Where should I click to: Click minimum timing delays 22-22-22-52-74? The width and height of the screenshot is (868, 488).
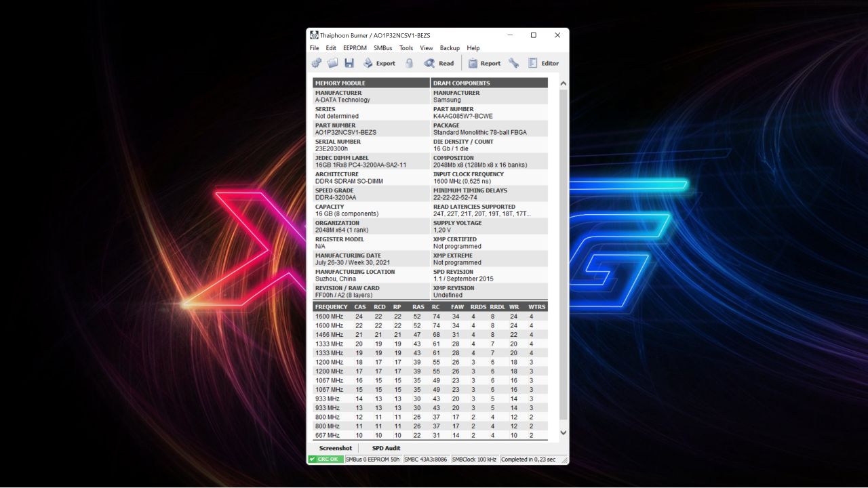tap(455, 197)
